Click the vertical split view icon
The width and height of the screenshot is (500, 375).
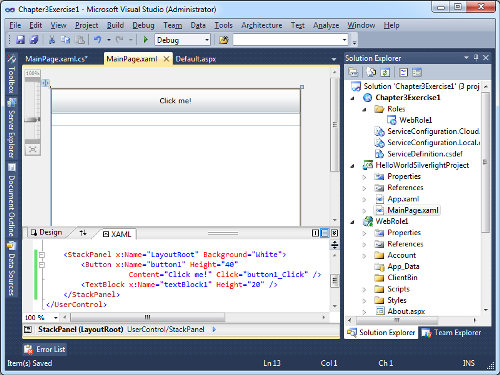315,233
